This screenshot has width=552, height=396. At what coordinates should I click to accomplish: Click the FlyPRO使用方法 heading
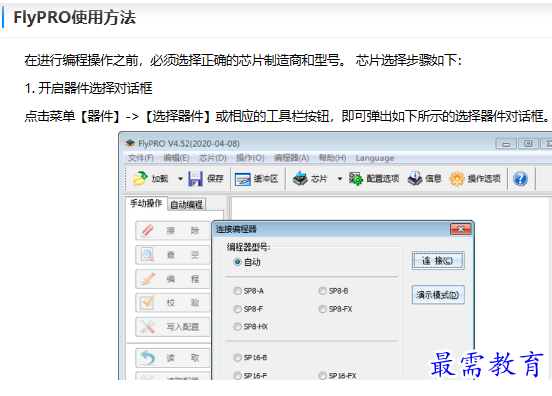[x=75, y=18]
